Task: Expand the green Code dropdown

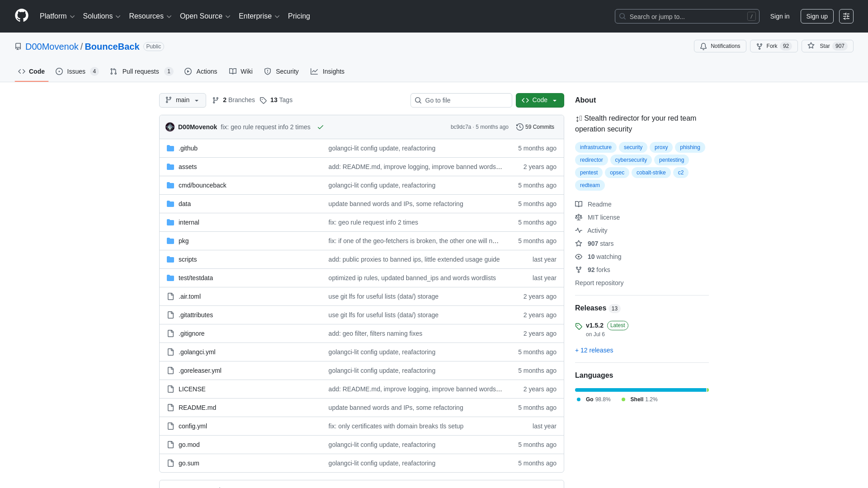Action: (x=539, y=100)
